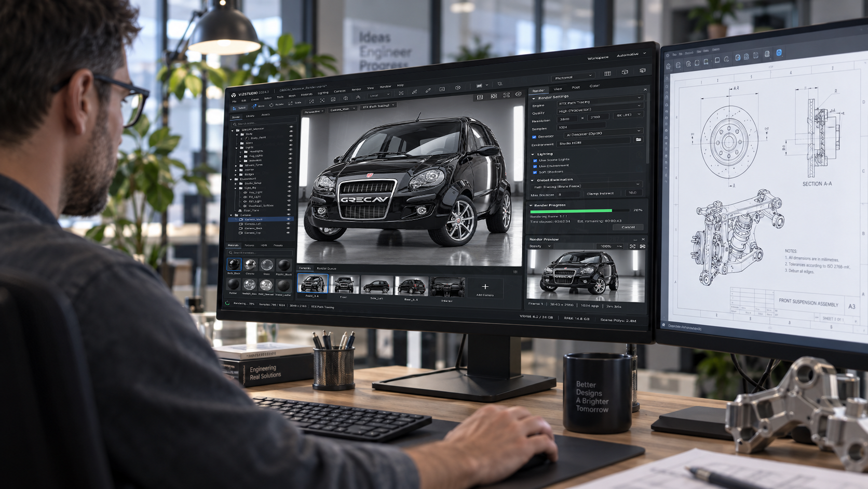Hide Key_Light using its eye icon
The height and width of the screenshot is (489, 868).
click(290, 192)
